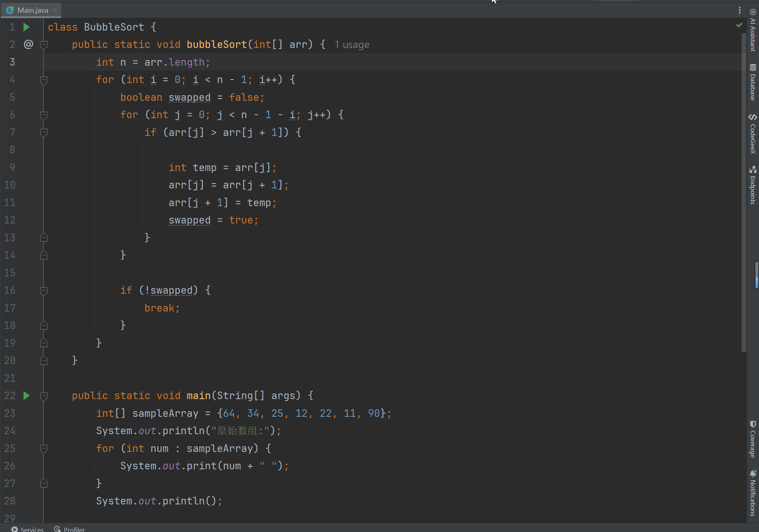Open the AI Assistant tool window
The image size is (759, 532).
pos(753,30)
